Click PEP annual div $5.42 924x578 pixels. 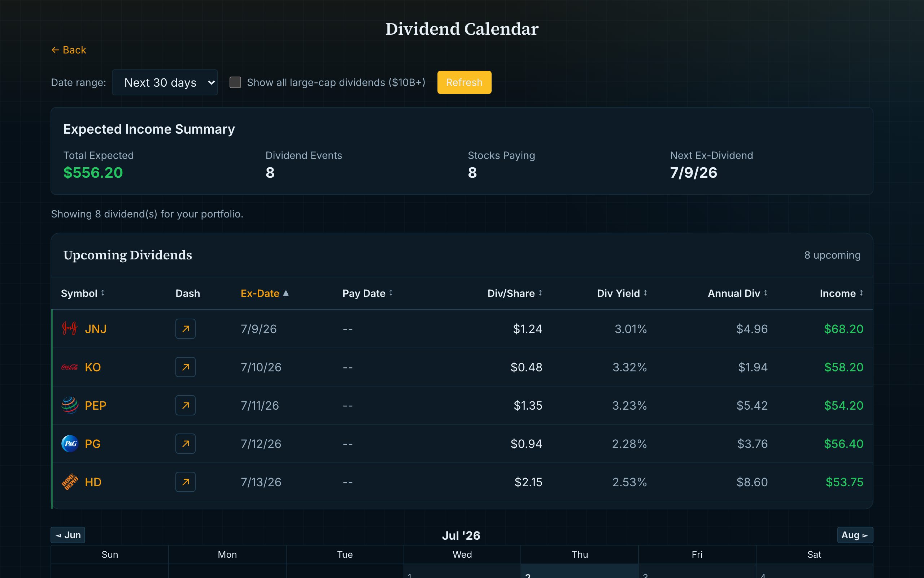752,405
